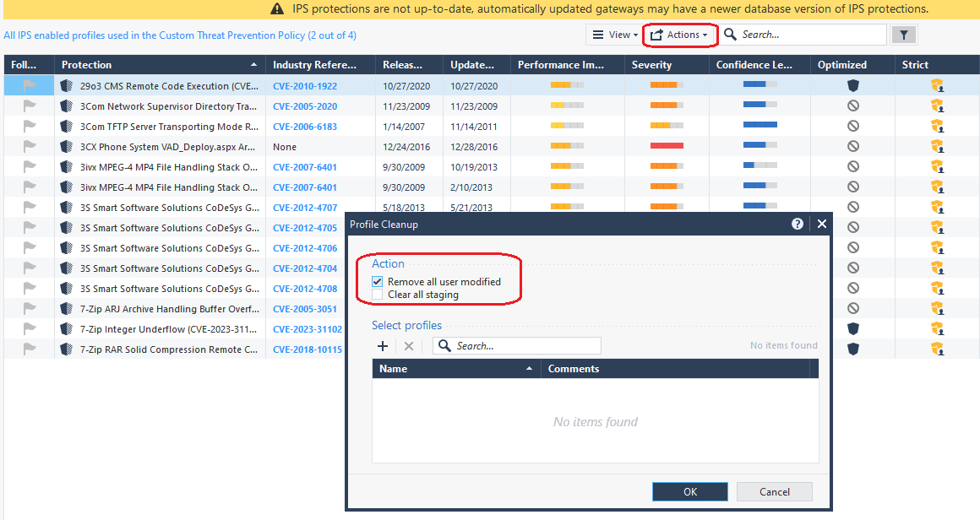Click the Strict column icon on the first row
980x520 pixels.
938,84
